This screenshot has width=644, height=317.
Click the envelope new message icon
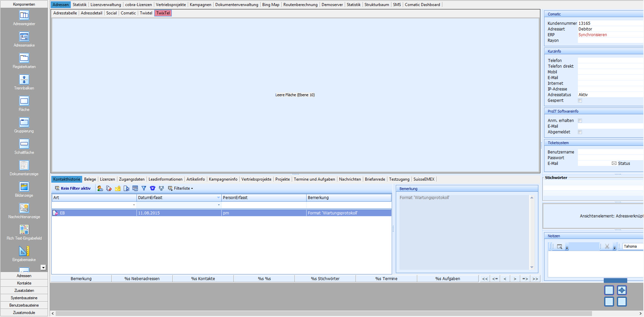click(118, 188)
